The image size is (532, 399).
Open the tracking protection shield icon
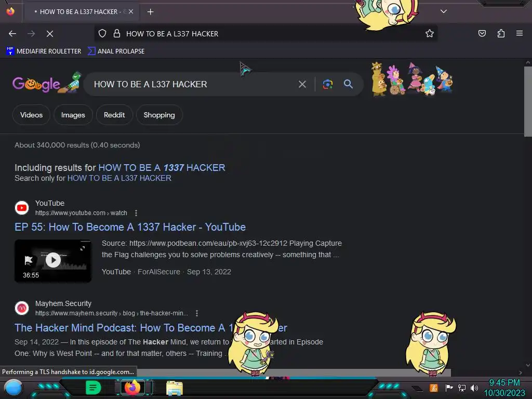(x=102, y=33)
